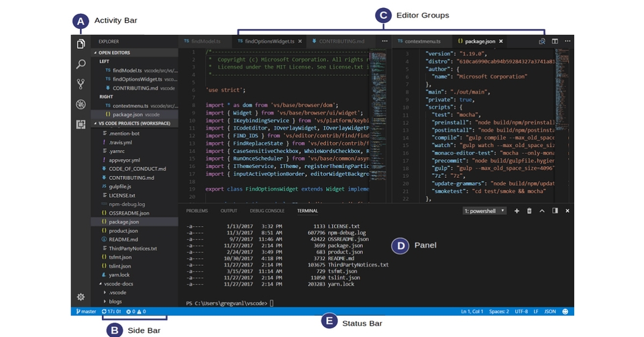Screen dimensions: 644x337
Task: Focus the PowerShell terminal prompt cursor
Action: (x=272, y=303)
